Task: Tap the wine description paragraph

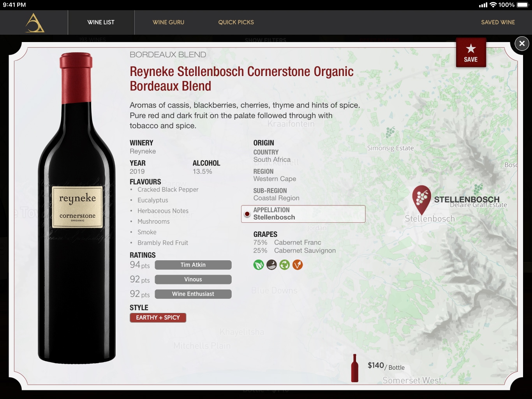Action: 245,115
